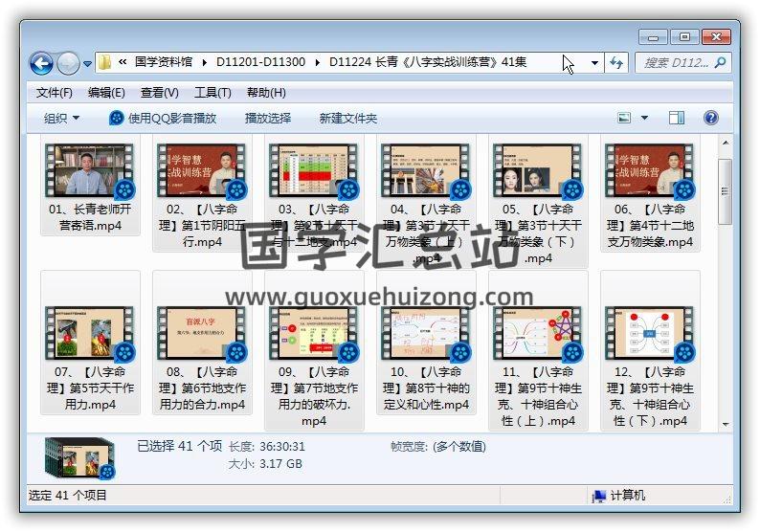Image resolution: width=760 pixels, height=532 pixels.
Task: Maximize the Explorer window
Action: point(684,36)
